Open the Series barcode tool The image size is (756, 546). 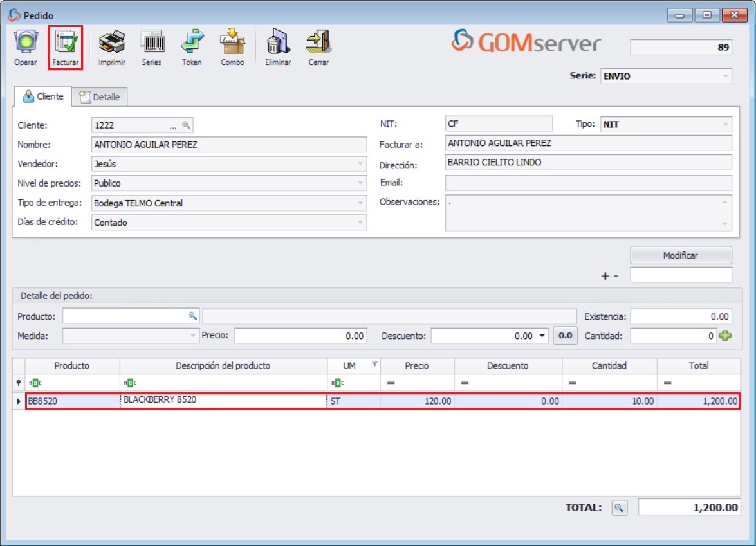(x=151, y=44)
